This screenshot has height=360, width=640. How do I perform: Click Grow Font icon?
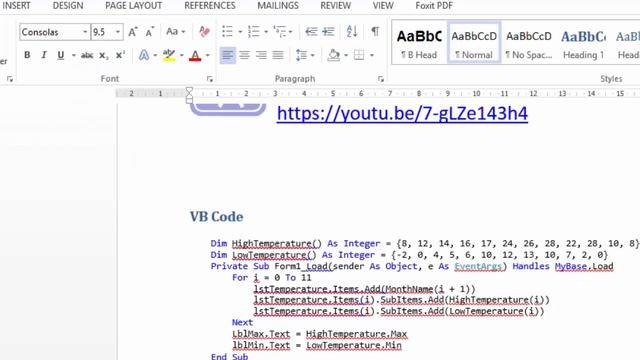point(133,32)
